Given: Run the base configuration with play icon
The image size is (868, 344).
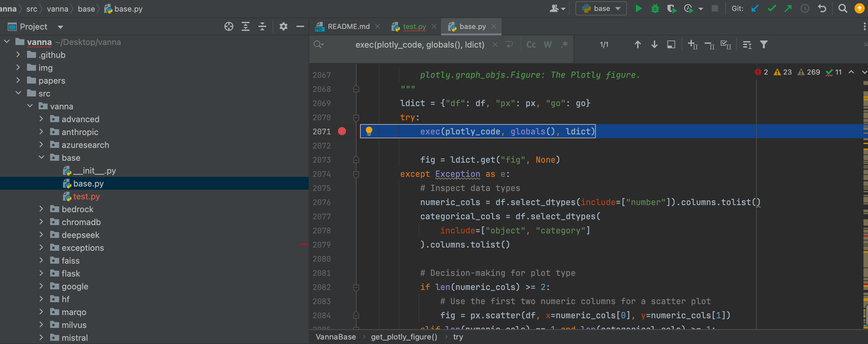Looking at the screenshot, I should pyautogui.click(x=638, y=8).
